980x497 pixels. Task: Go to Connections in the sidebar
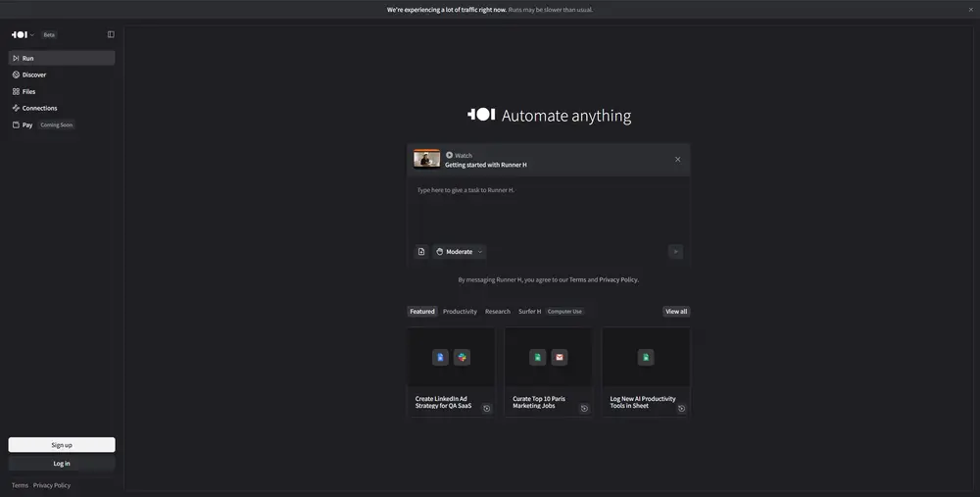pyautogui.click(x=39, y=108)
